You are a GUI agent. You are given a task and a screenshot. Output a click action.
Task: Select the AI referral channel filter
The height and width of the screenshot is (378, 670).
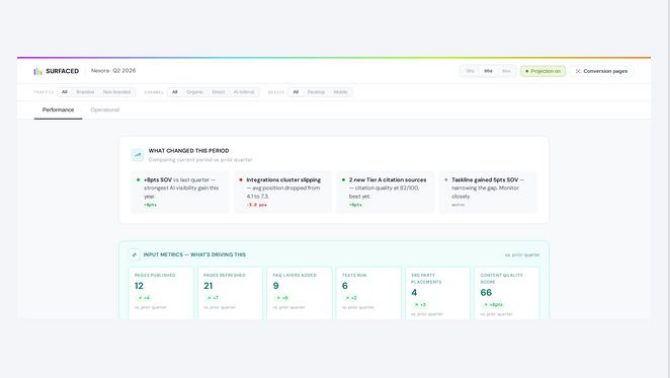click(244, 92)
